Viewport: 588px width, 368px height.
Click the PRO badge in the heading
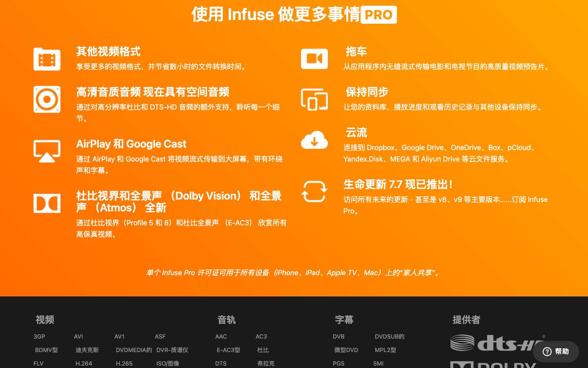pos(379,15)
